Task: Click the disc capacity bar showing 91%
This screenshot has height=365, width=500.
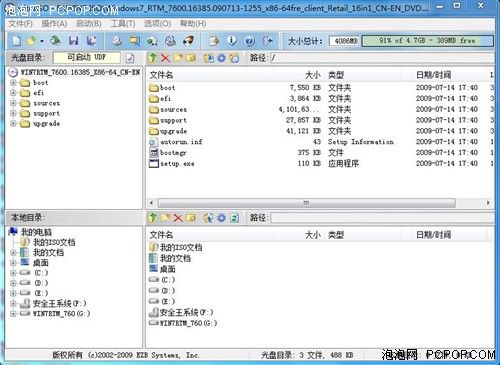Action: pyautogui.click(x=427, y=41)
